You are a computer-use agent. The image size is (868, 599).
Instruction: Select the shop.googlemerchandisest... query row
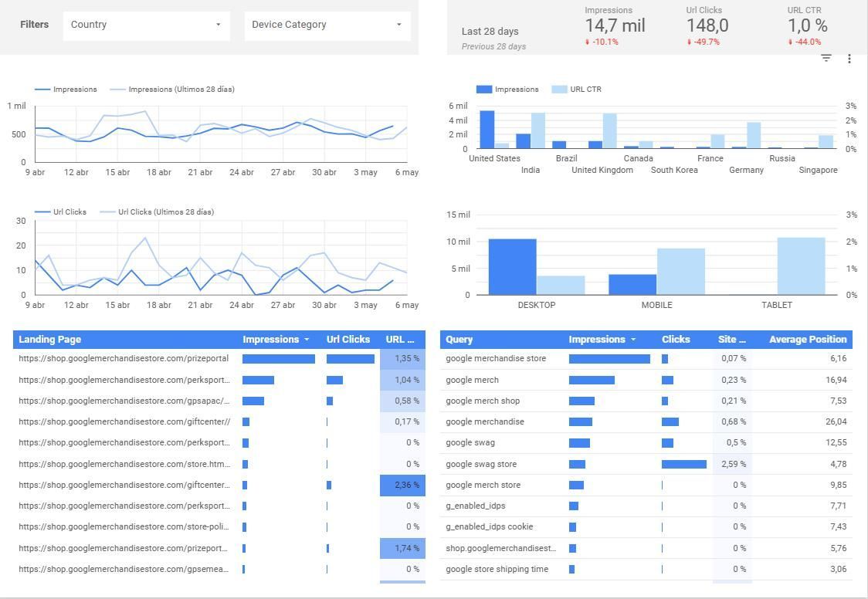click(x=646, y=548)
